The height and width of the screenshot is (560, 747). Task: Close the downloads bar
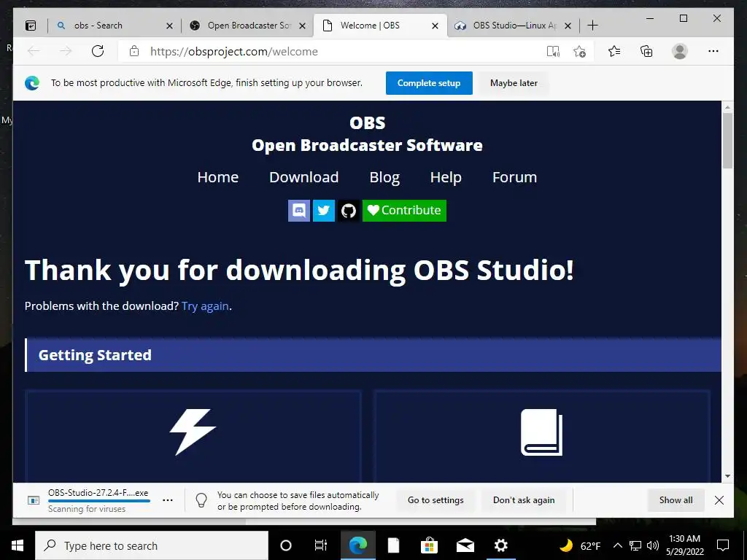point(719,500)
